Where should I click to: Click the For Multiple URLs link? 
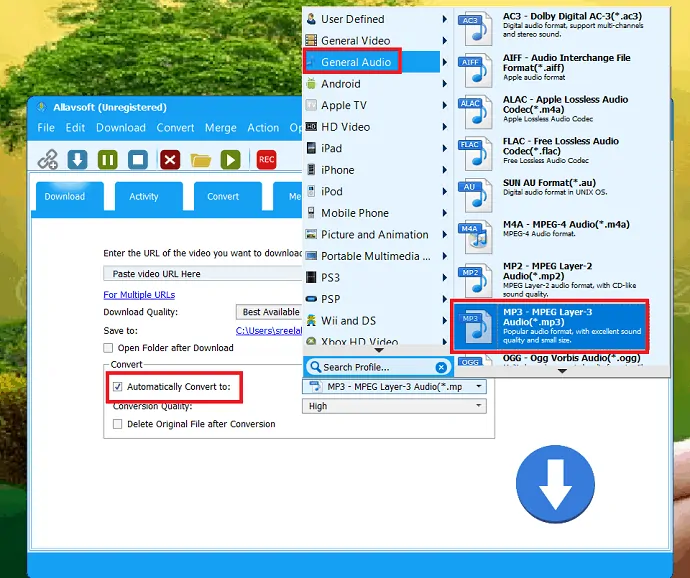coord(139,295)
